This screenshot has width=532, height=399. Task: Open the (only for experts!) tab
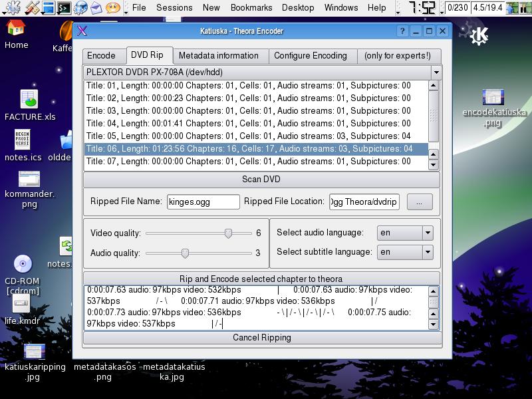pos(398,56)
